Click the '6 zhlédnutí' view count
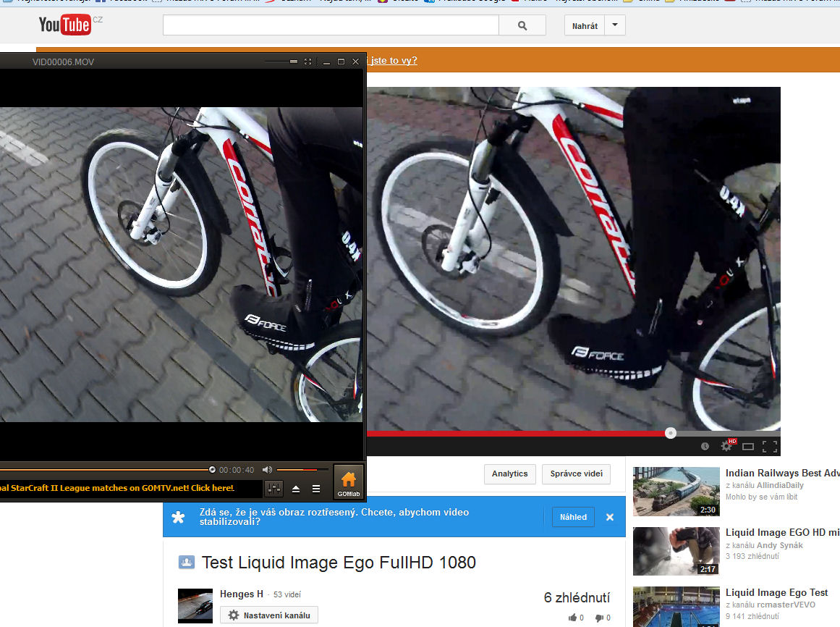This screenshot has height=627, width=840. [577, 597]
